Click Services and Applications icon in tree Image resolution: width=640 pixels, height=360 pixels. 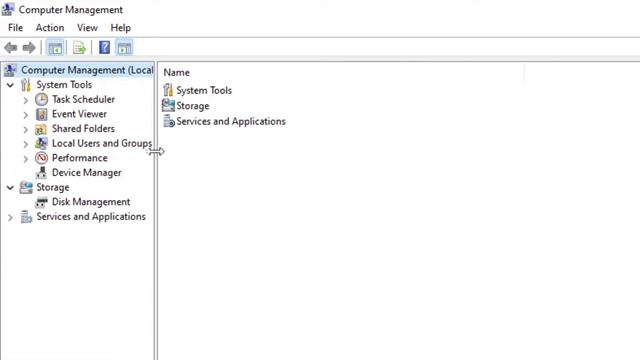click(x=26, y=217)
